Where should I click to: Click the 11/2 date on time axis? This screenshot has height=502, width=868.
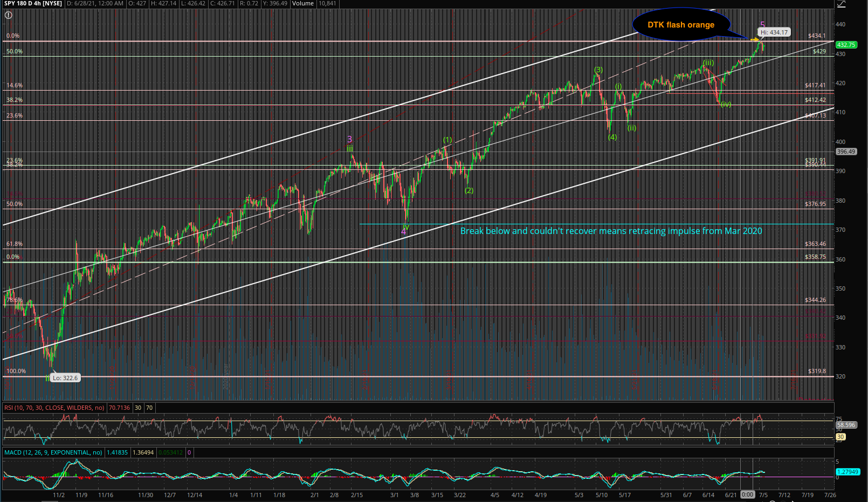click(59, 494)
